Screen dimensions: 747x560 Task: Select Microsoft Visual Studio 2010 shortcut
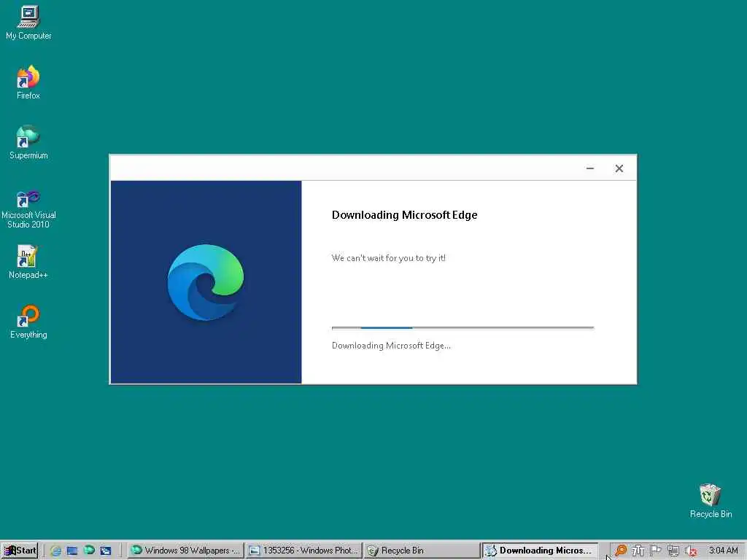(x=28, y=209)
